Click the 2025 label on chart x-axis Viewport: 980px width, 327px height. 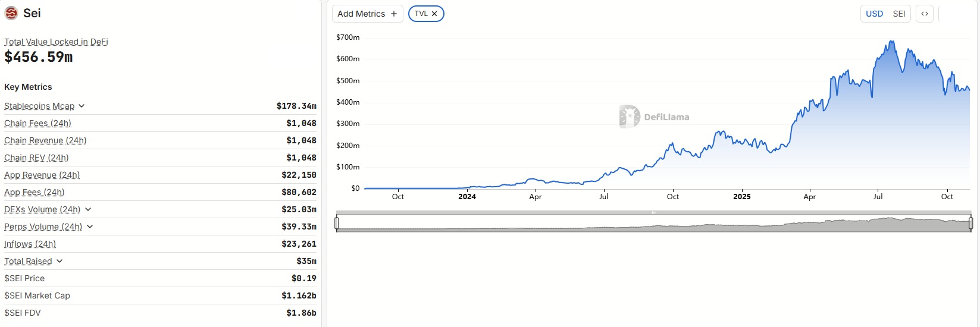pos(742,197)
